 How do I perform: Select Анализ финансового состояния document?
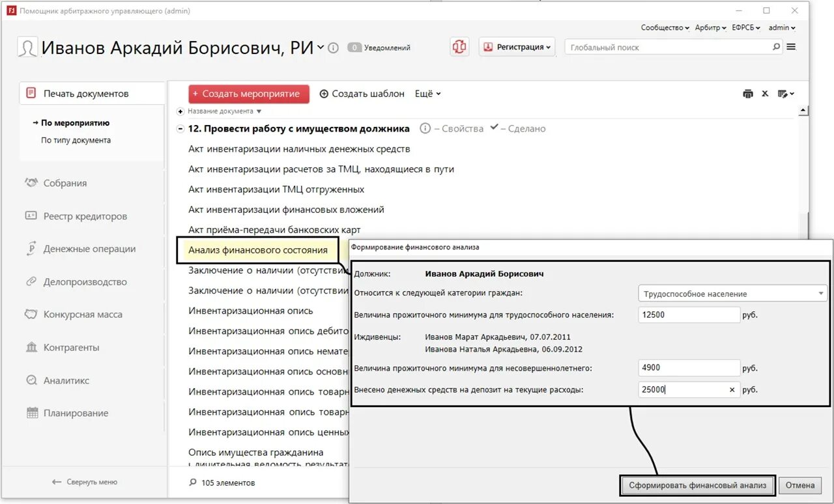click(x=257, y=250)
